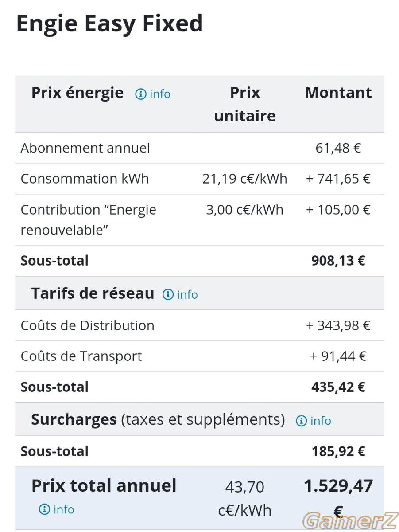The width and height of the screenshot is (399, 532).
Task: Click the Prix unitaire column header
Action: (x=245, y=104)
